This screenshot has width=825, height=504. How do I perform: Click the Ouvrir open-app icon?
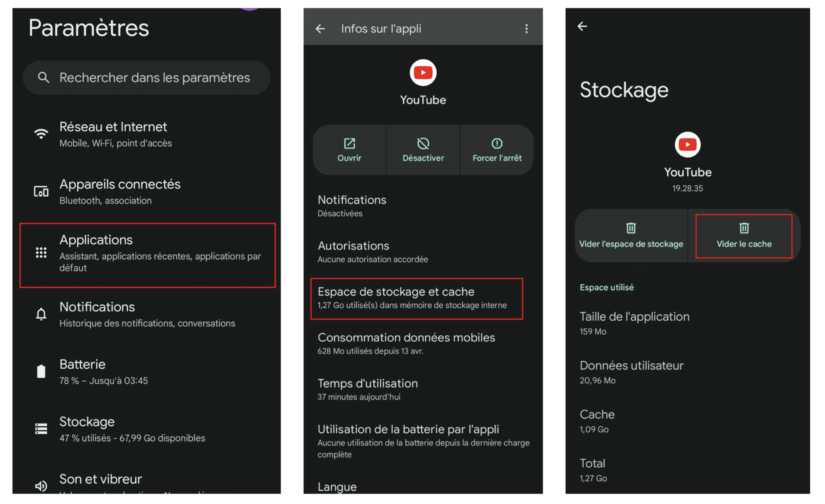349,143
